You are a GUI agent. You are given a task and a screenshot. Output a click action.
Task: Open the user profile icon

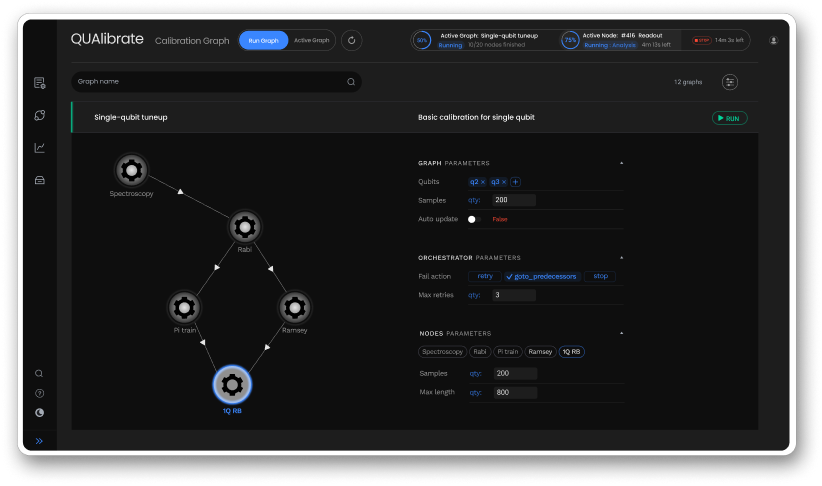773,41
